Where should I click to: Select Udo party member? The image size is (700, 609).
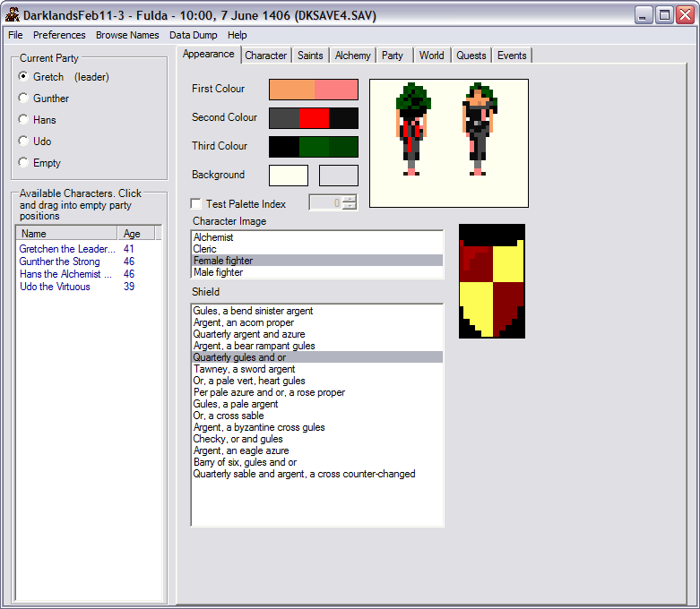[23, 141]
